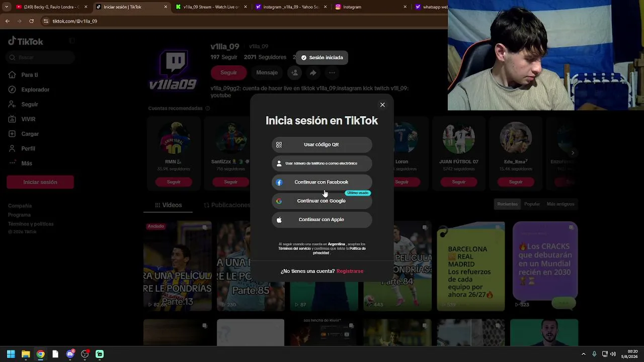Close the Iniciar sesión TikTok tab

click(x=166, y=7)
